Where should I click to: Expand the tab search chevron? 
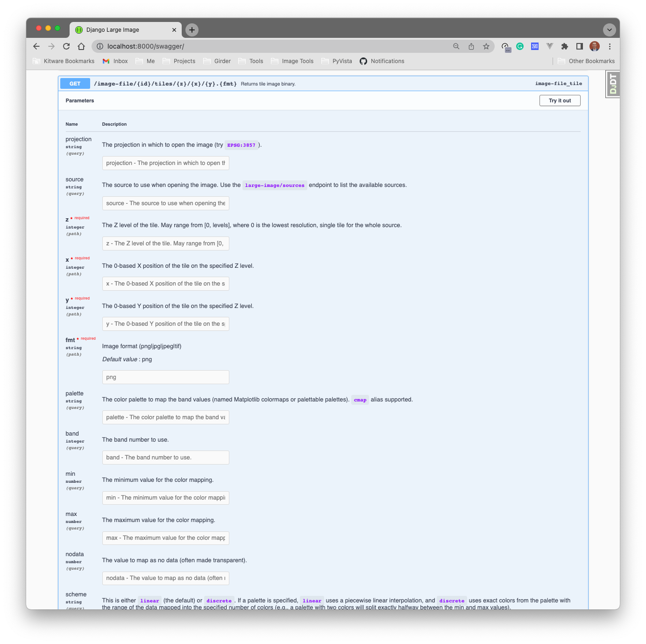(x=609, y=30)
